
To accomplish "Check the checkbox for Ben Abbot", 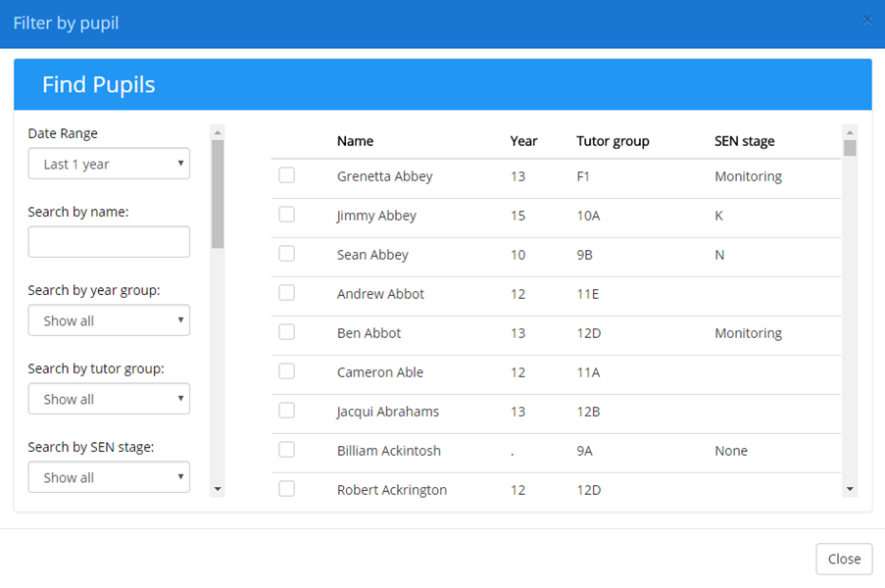I will (286, 333).
